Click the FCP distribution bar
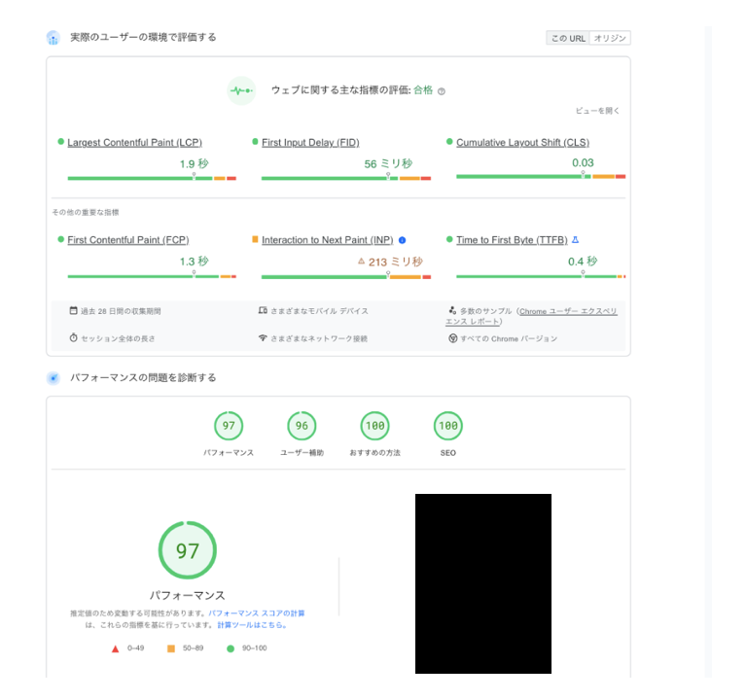This screenshot has height=700, width=747. point(152,276)
